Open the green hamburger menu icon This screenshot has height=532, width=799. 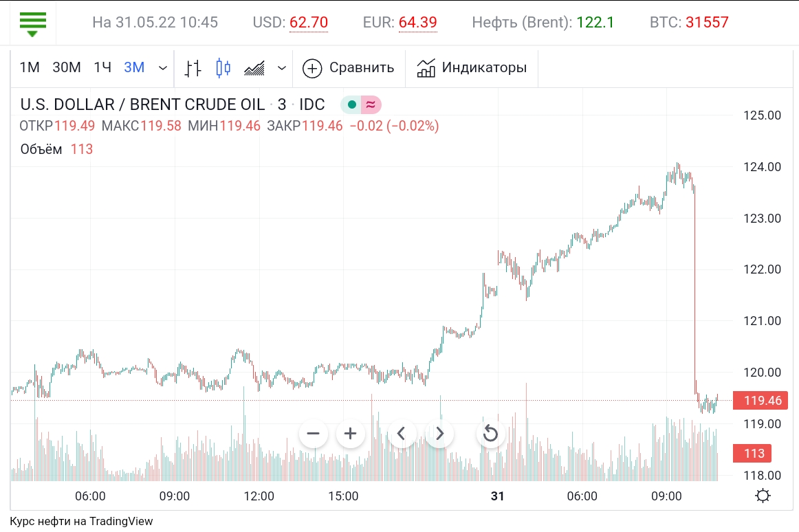coord(33,24)
